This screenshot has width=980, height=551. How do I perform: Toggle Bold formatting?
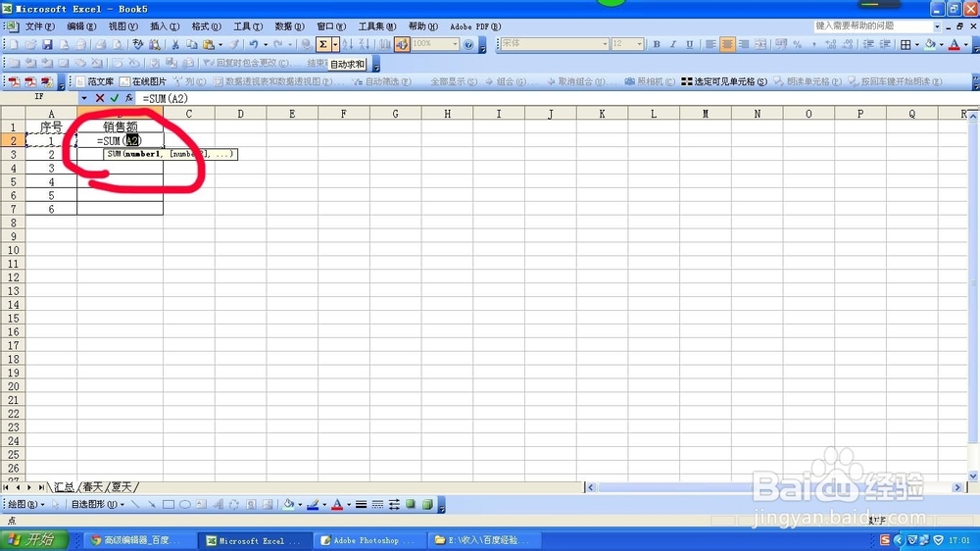click(x=657, y=44)
